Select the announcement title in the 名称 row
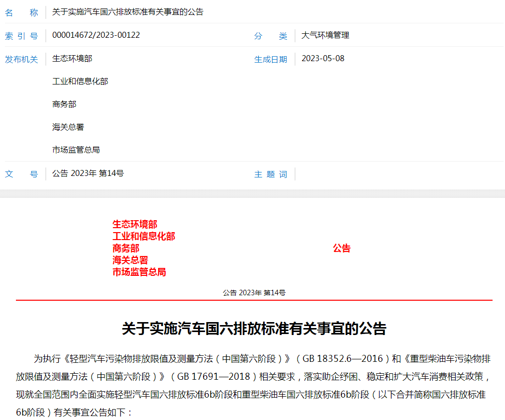The width and height of the screenshot is (505, 420). point(127,12)
